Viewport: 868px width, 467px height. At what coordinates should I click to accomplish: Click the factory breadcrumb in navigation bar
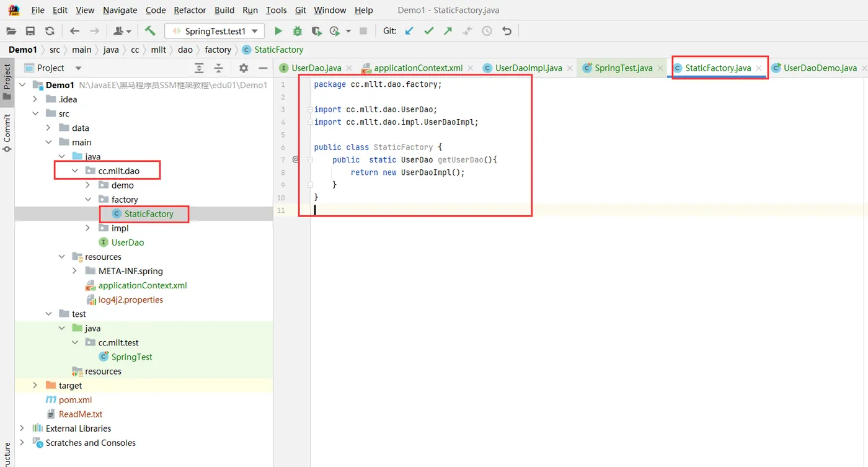click(x=218, y=50)
